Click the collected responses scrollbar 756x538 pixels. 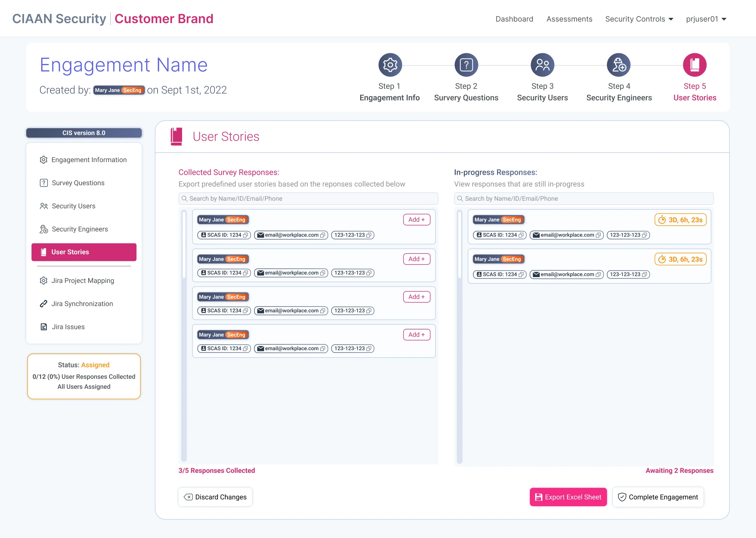click(x=184, y=245)
